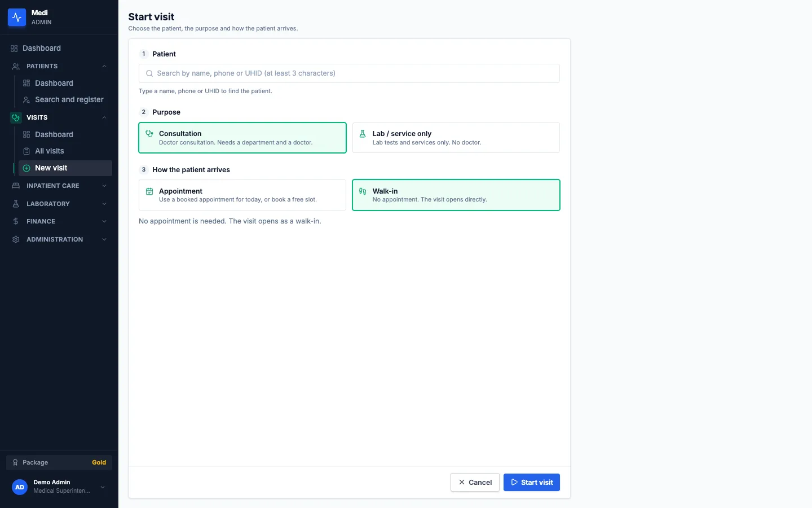Collapse the Patients section chevron
This screenshot has height=508, width=812.
(x=104, y=67)
